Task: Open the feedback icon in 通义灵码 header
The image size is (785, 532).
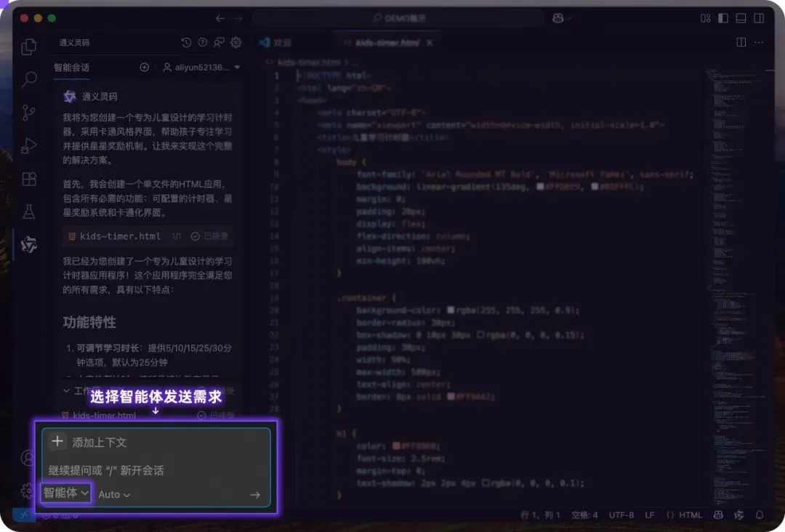Action: tap(220, 43)
